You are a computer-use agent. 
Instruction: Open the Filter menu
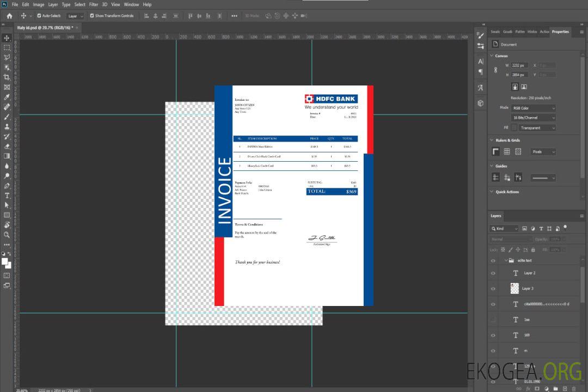pos(94,4)
